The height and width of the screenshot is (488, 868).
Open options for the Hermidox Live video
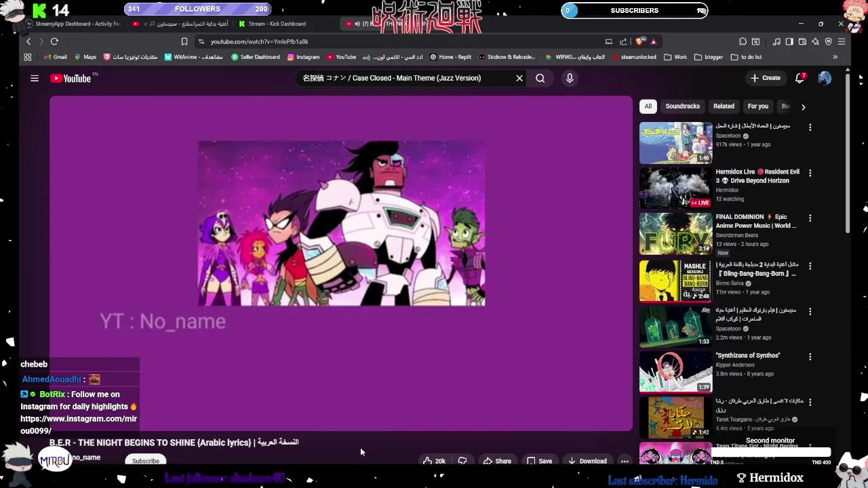[810, 173]
